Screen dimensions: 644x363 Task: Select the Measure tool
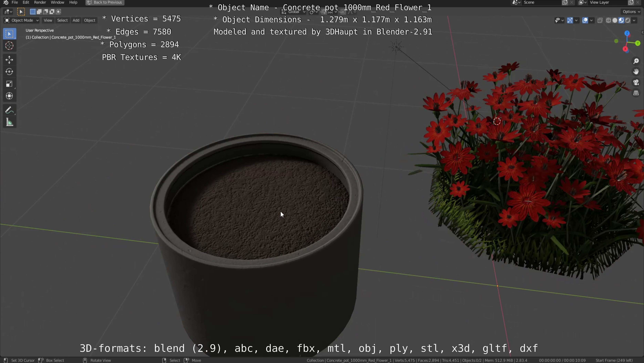pyautogui.click(x=9, y=122)
